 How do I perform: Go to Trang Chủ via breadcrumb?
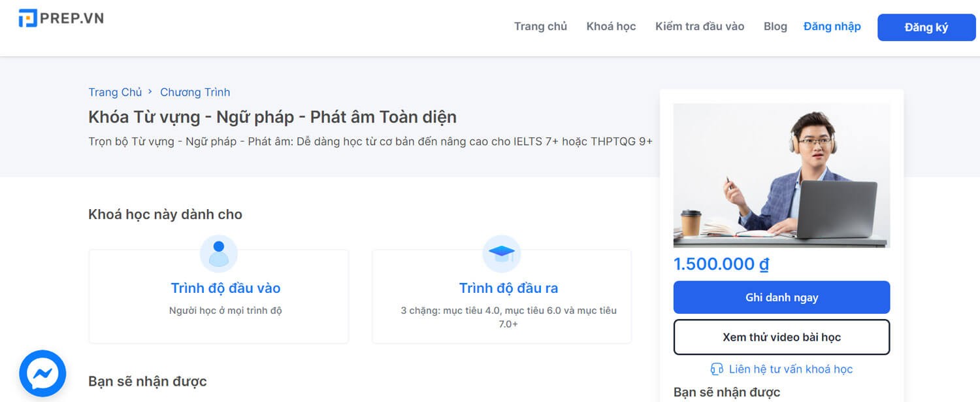point(115,92)
